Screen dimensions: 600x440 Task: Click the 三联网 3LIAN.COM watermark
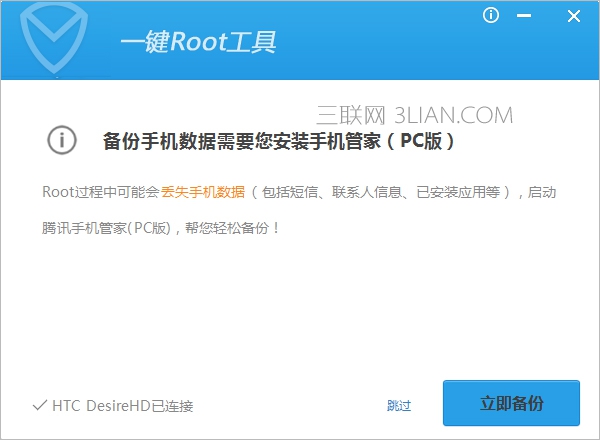click(x=414, y=115)
